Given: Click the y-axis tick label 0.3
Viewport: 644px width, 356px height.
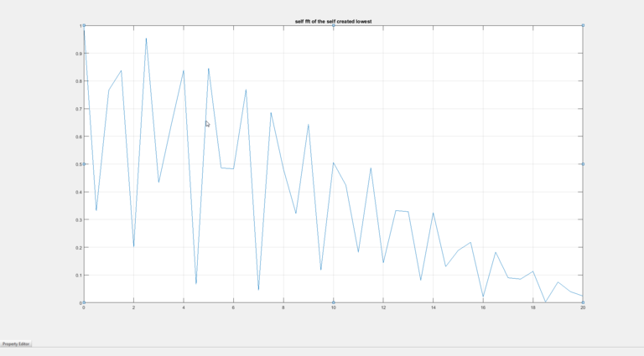Looking at the screenshot, I should click(x=77, y=219).
